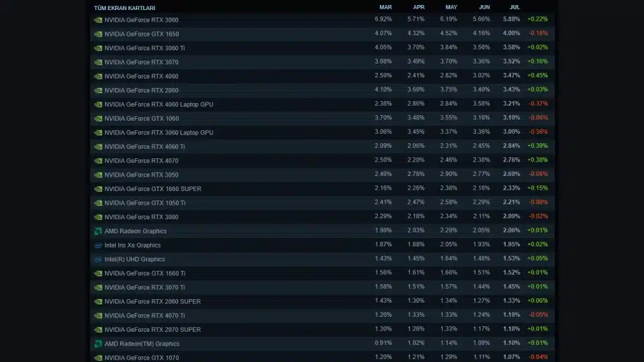Click the TÜM EKRAN KARTLARI header
644x362 pixels.
coord(125,8)
